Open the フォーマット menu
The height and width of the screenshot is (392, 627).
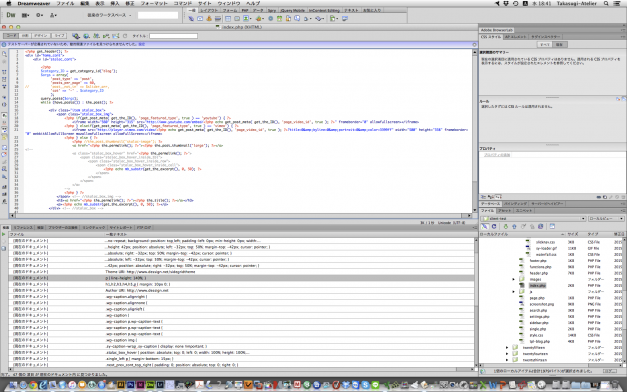coord(154,3)
